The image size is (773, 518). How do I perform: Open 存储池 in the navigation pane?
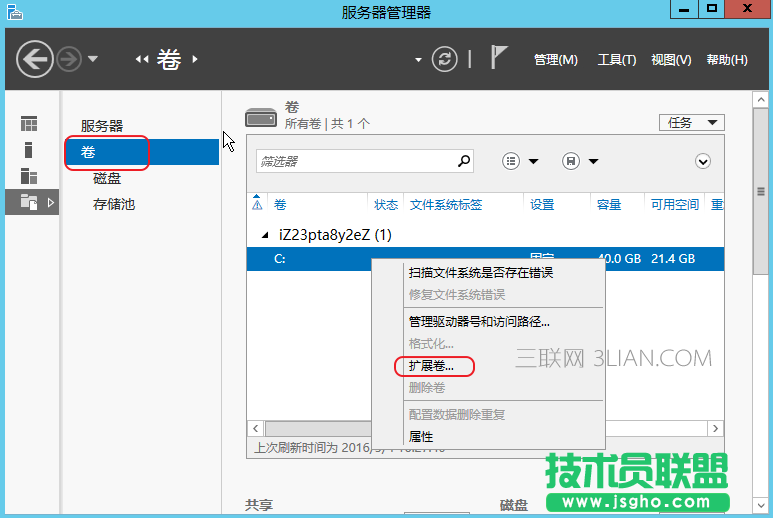click(113, 204)
